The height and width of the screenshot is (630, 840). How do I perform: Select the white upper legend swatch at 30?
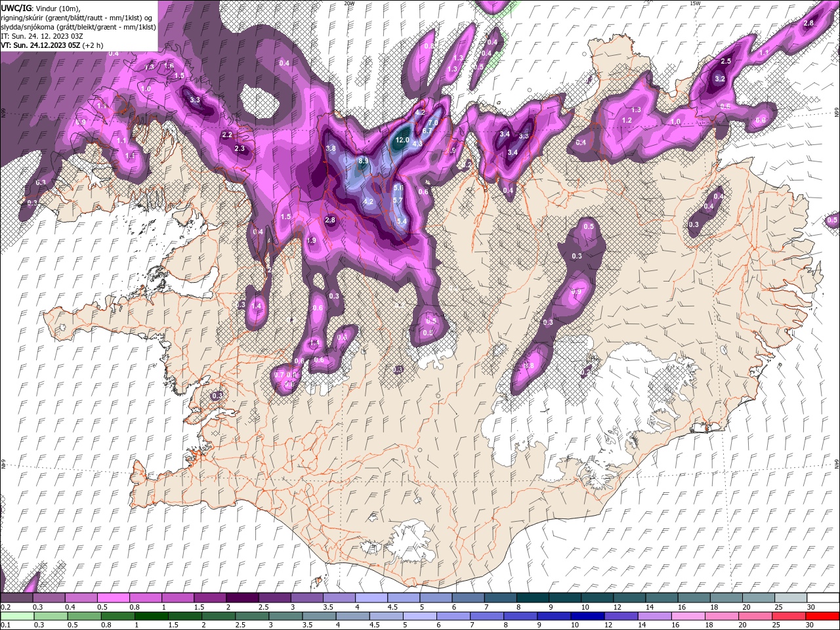point(823,598)
